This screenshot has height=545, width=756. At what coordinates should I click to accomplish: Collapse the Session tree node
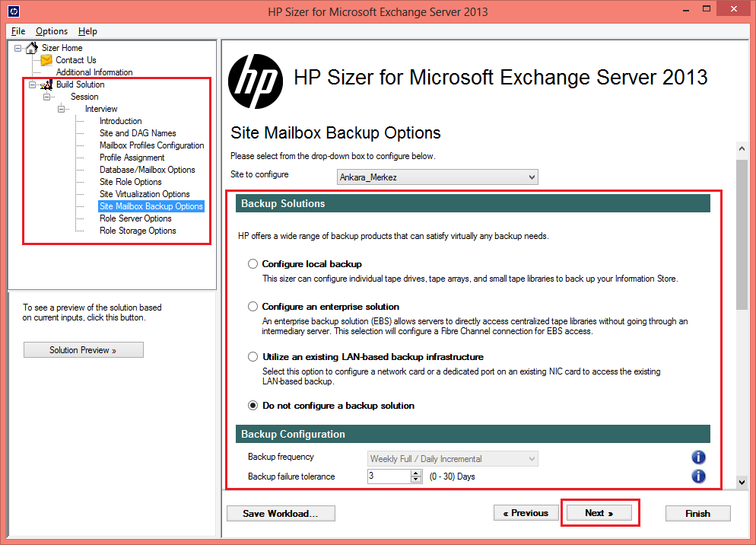point(46,97)
